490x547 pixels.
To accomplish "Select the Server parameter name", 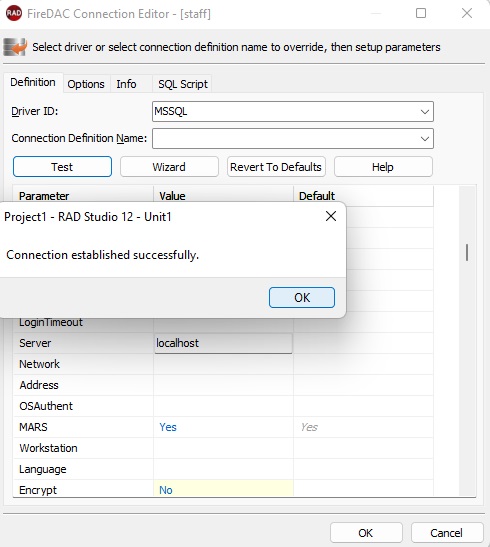I will (35, 343).
